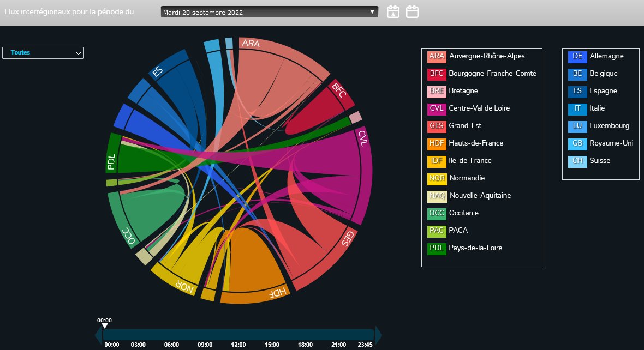Select Pays-de-la-Loire legend label
Viewport: 644px width, 350px height.
(475, 248)
